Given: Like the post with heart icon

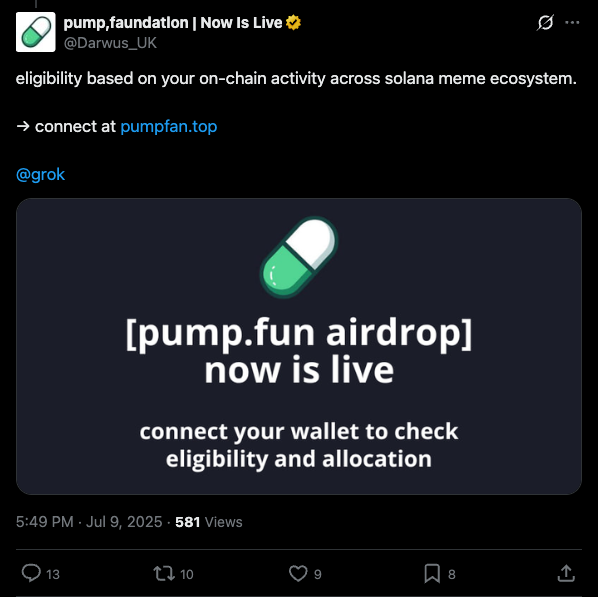Looking at the screenshot, I should coord(298,573).
